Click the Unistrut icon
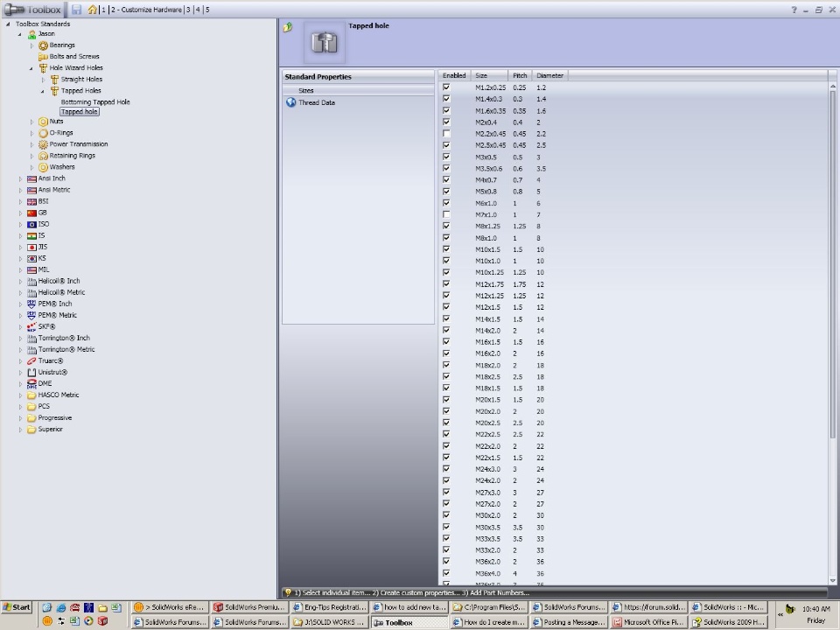840x630 pixels. click(x=31, y=373)
